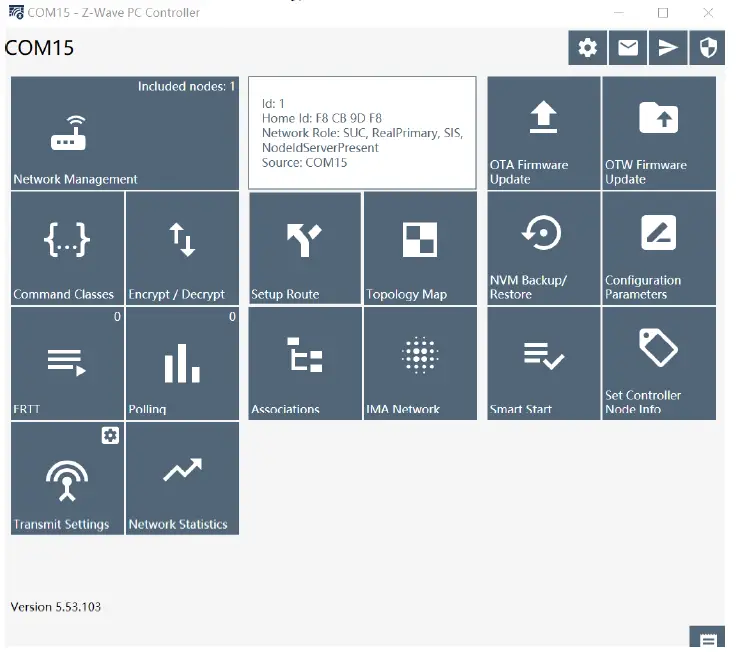Click the security shield toolbar button
Screen dimensions: 736x659
708,48
